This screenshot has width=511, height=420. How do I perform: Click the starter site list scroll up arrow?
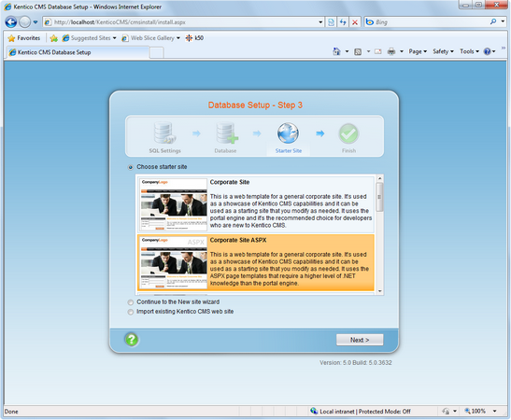379,178
